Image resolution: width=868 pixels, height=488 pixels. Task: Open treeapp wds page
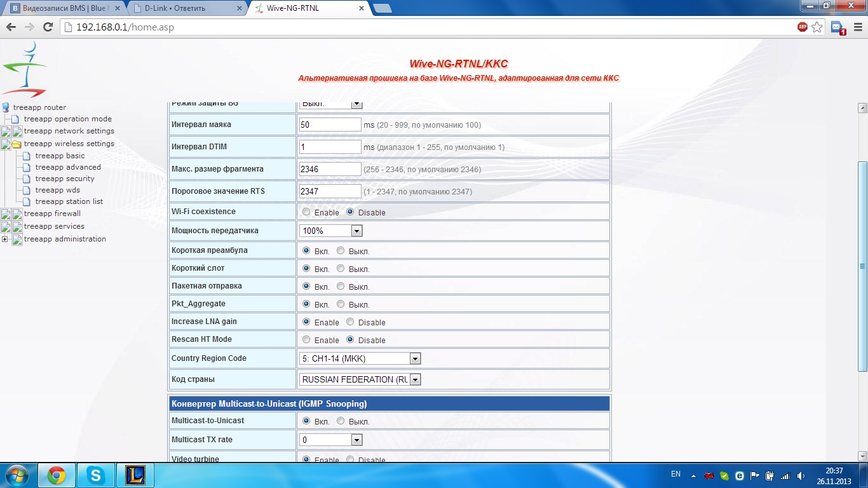(58, 190)
